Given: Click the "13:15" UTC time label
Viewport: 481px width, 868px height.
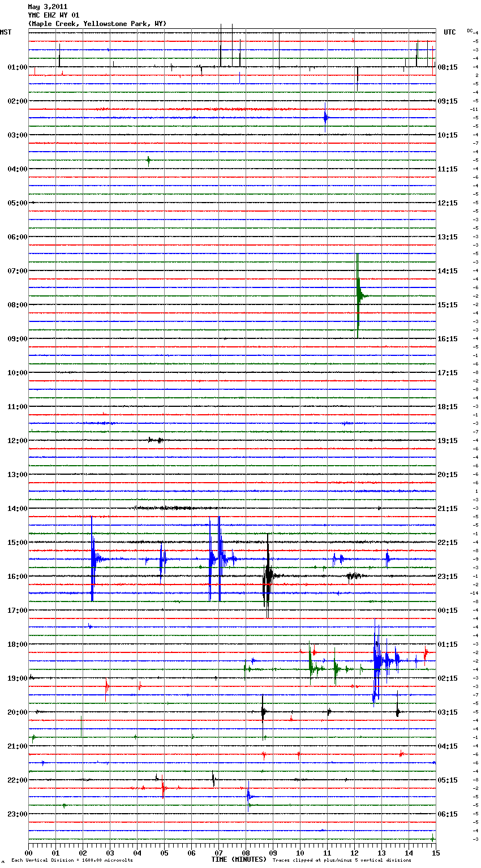Looking at the screenshot, I should (x=448, y=237).
